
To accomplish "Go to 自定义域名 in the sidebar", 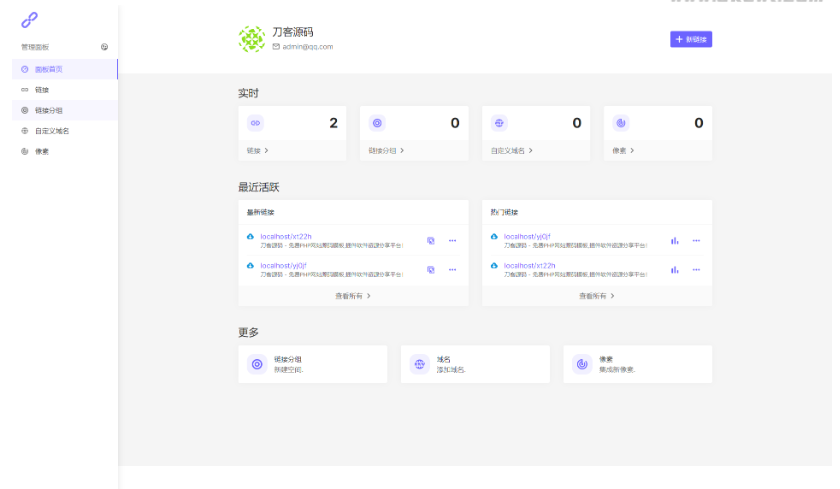I will click(65, 131).
